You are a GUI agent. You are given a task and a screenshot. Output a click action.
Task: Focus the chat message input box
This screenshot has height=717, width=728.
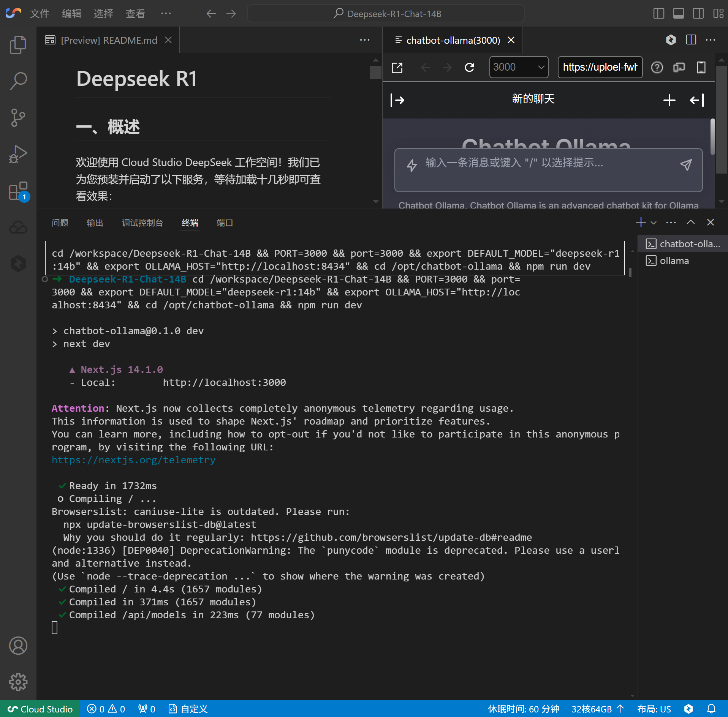pos(548,170)
